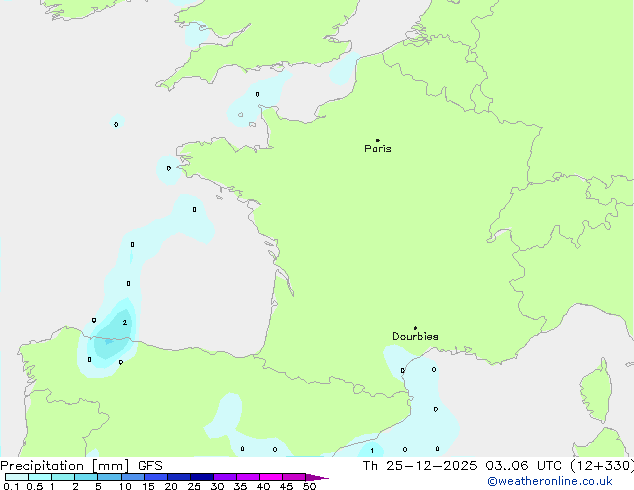Click the 'Th 25-12-2025' forecast date text
634x490 pixels.
420,466
